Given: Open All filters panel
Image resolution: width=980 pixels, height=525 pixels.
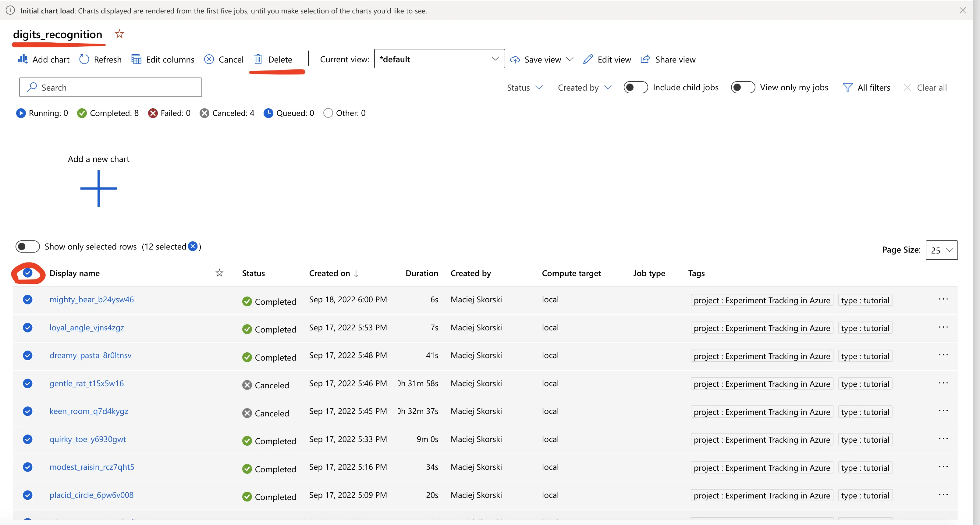Looking at the screenshot, I should tap(866, 88).
